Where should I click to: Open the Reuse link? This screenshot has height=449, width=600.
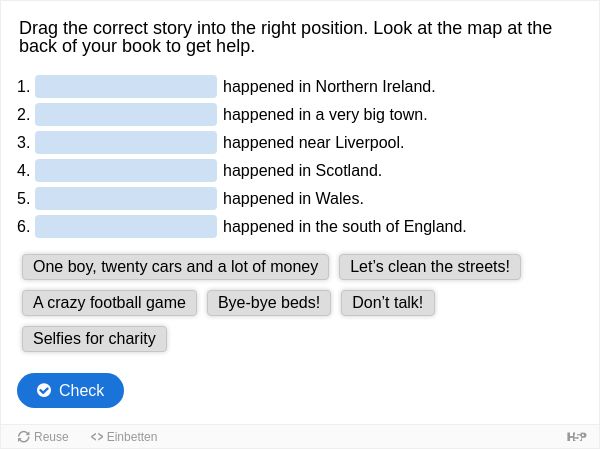tap(43, 437)
